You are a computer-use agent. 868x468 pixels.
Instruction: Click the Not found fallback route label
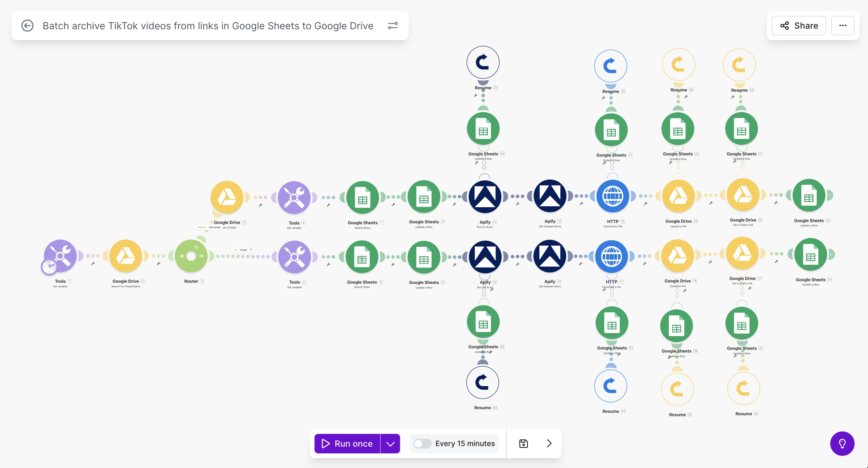(214, 228)
